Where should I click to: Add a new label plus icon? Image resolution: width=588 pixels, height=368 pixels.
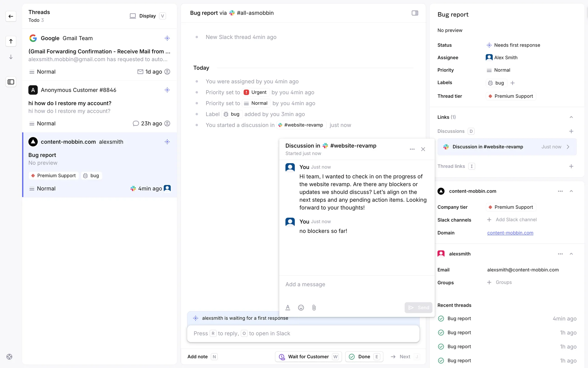click(x=513, y=83)
